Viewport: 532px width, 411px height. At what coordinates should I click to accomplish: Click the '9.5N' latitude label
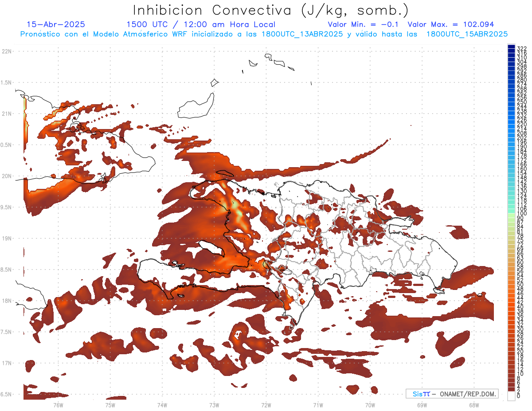click(7, 207)
